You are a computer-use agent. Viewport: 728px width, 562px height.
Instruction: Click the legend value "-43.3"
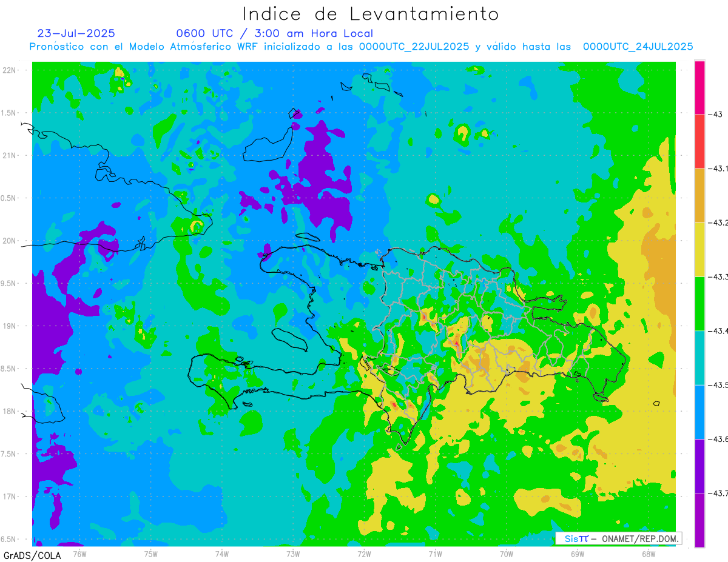718,276
